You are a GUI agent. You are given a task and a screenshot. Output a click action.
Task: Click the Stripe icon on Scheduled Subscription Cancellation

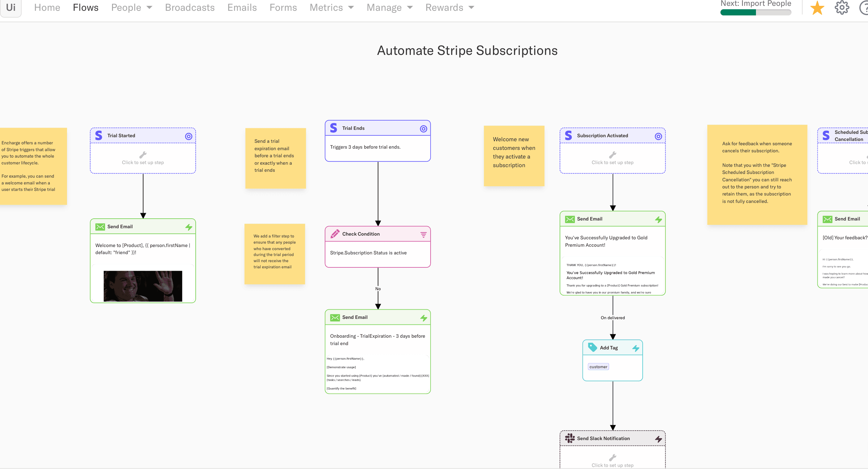point(826,135)
